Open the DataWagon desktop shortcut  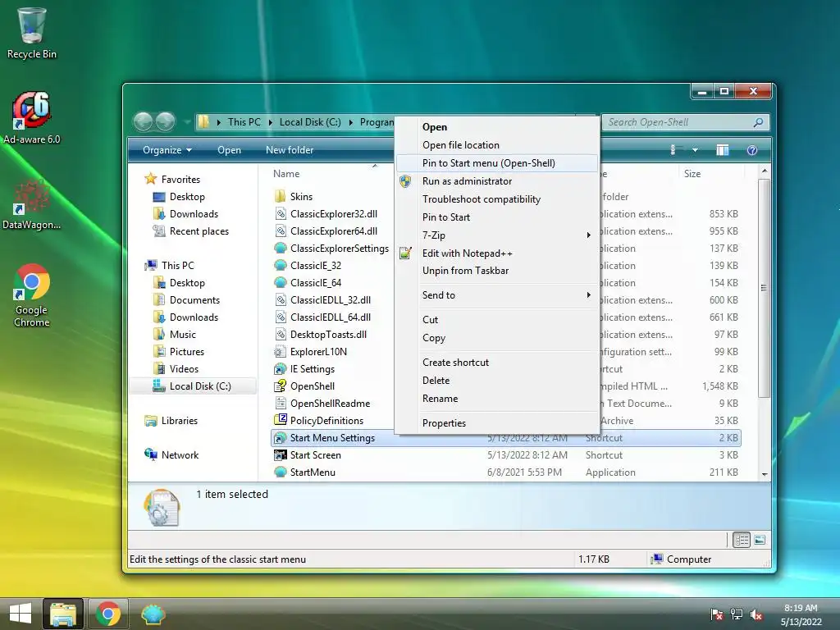click(32, 204)
